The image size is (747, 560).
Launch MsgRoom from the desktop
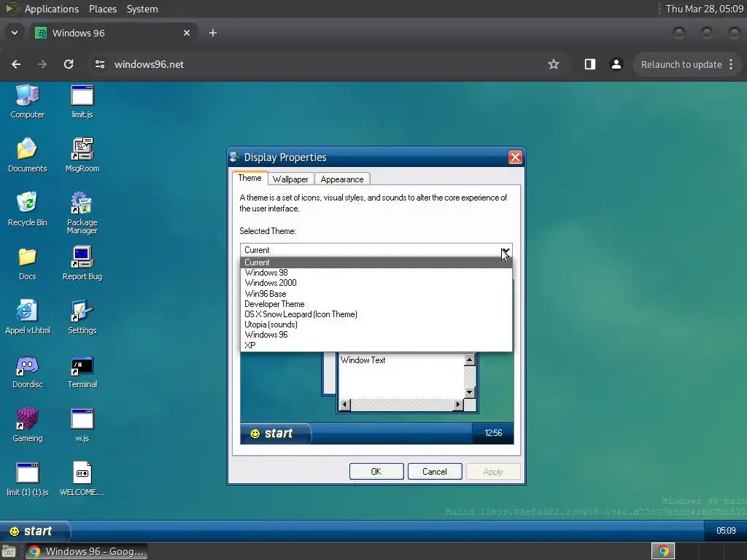(x=82, y=155)
